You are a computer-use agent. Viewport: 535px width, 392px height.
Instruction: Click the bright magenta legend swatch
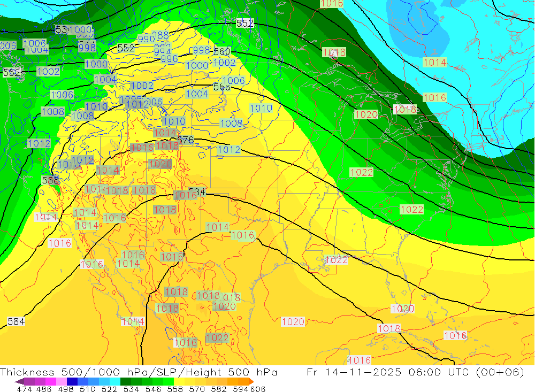50,381
